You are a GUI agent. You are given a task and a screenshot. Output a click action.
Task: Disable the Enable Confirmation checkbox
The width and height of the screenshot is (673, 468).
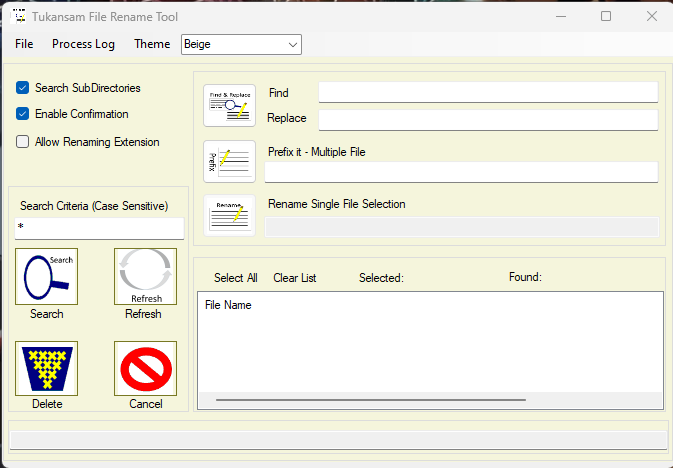[x=23, y=114]
